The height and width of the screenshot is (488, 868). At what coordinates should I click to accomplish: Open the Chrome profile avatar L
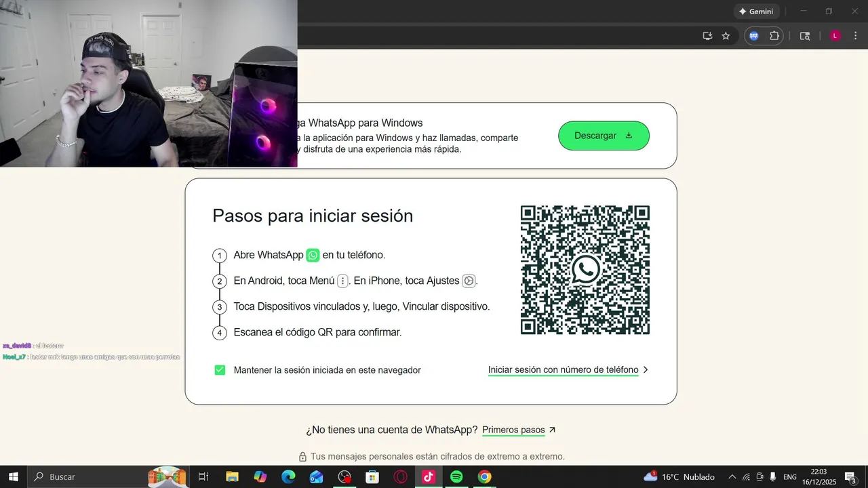(x=835, y=36)
